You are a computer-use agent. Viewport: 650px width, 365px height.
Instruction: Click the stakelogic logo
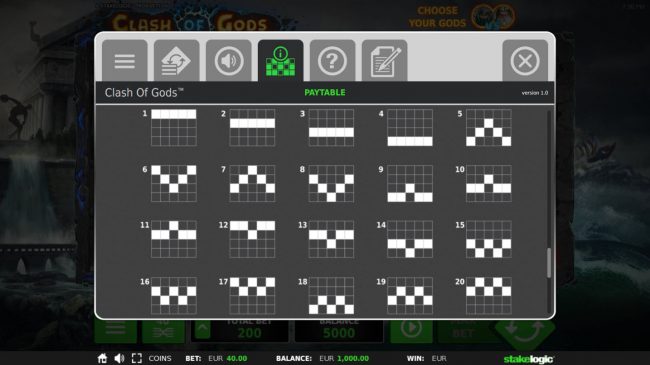coord(529,359)
